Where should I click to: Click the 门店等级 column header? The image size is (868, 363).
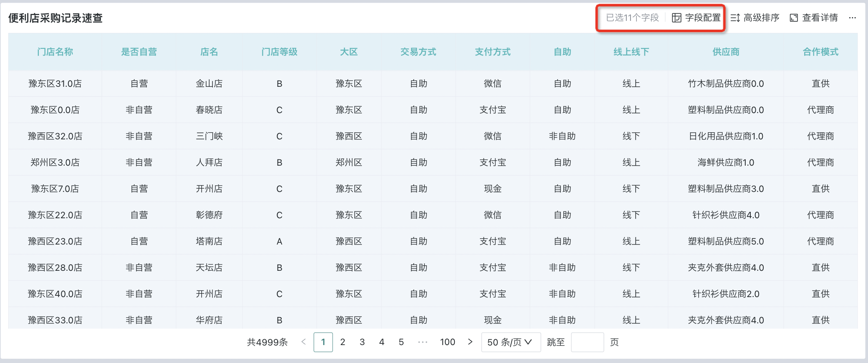(x=280, y=52)
